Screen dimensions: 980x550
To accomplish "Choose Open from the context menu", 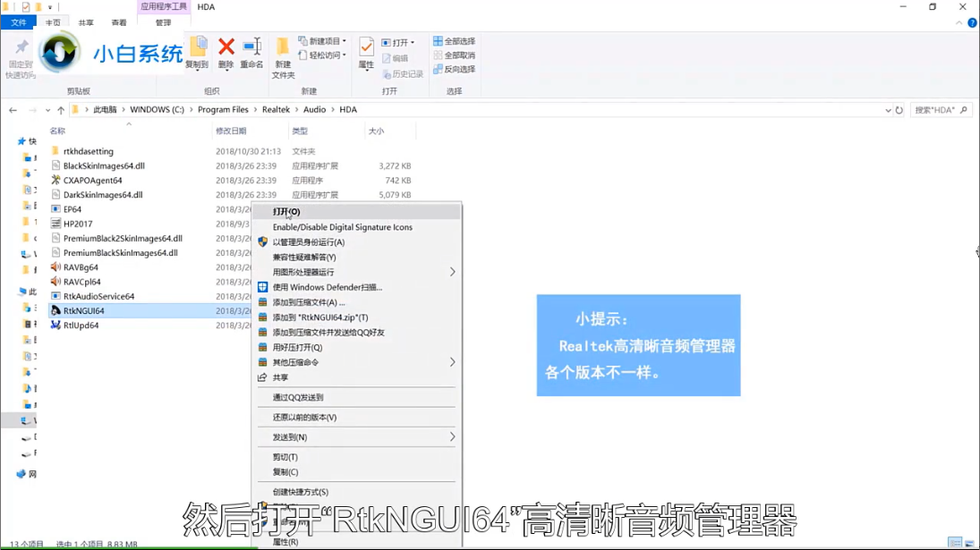I will [x=286, y=212].
